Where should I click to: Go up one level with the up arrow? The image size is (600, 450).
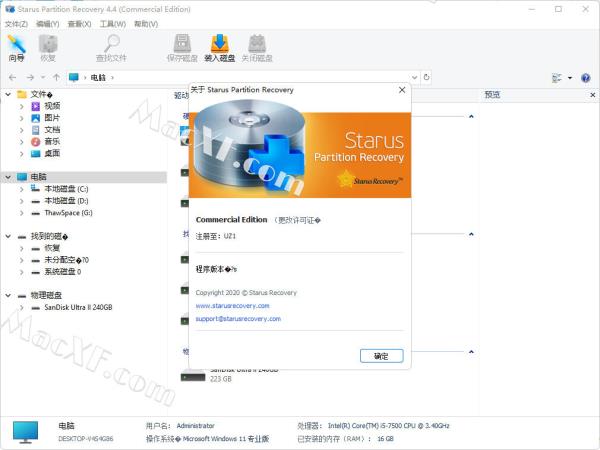56,78
